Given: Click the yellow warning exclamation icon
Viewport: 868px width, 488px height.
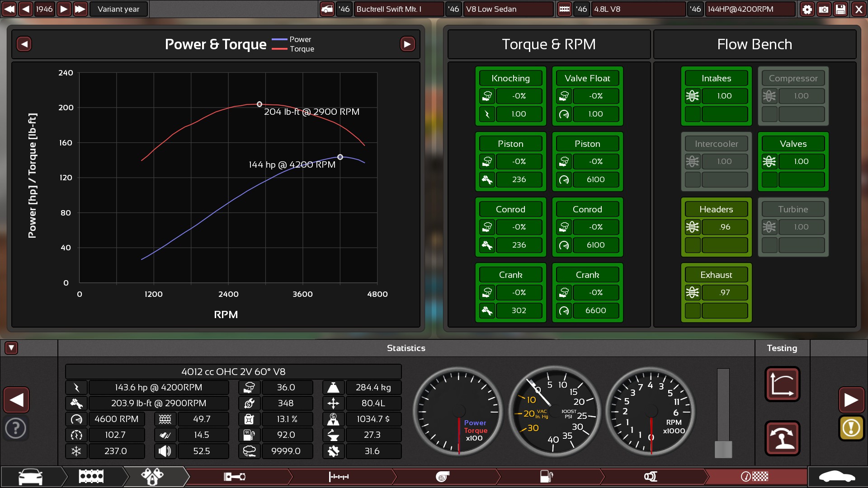Looking at the screenshot, I should tap(851, 427).
